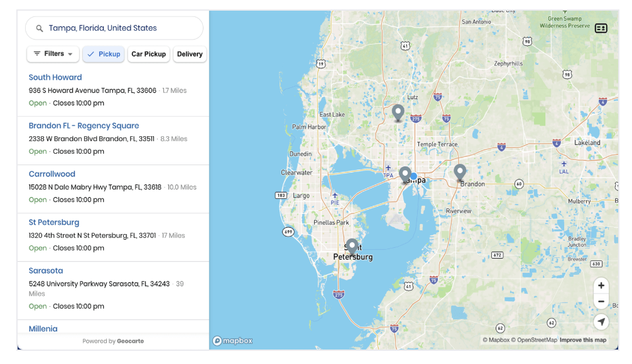Enable the Car Pickup filter

(x=148, y=54)
